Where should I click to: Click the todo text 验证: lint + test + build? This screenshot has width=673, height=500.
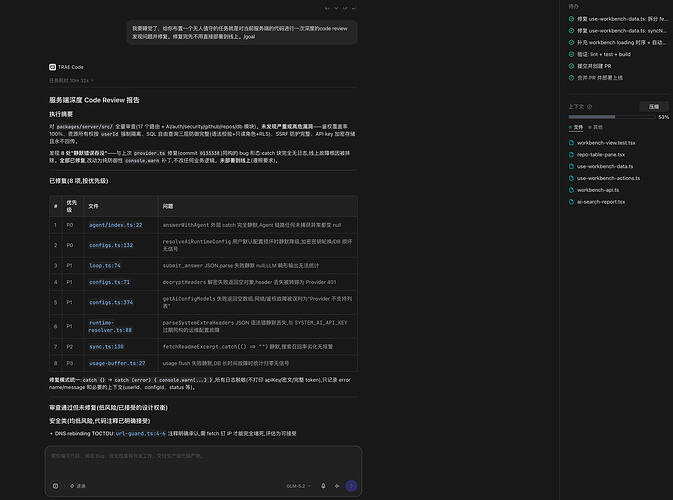[x=604, y=54]
